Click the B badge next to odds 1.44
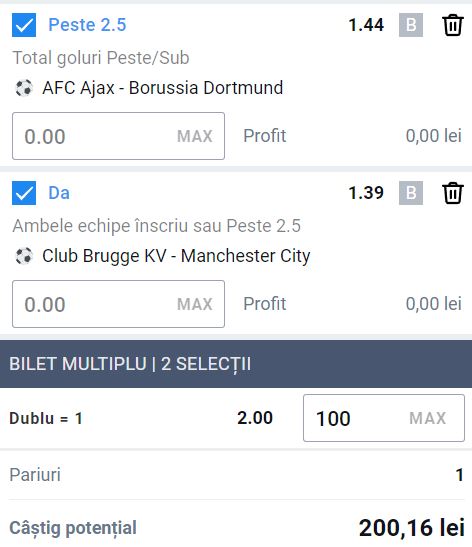This screenshot has height=547, width=472. pyautogui.click(x=411, y=25)
